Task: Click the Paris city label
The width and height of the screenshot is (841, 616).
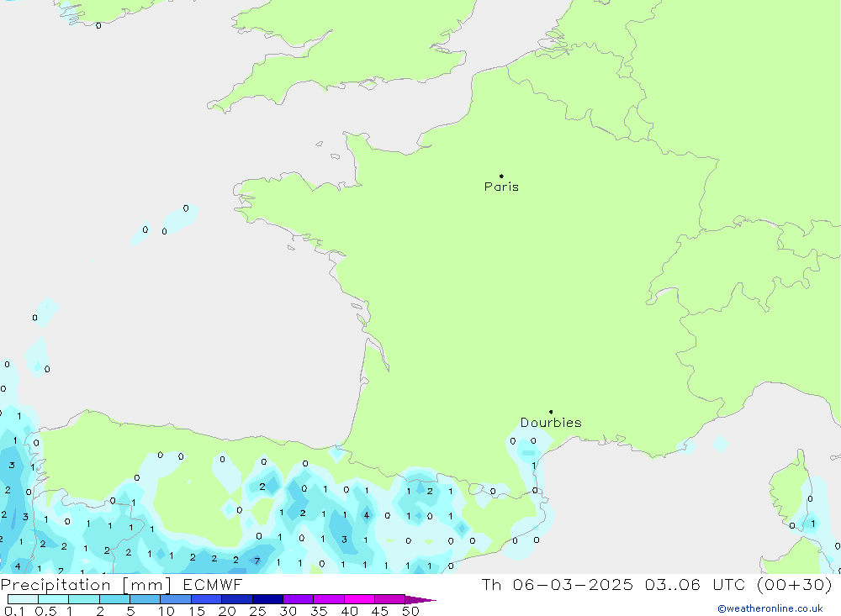Action: pyautogui.click(x=501, y=187)
